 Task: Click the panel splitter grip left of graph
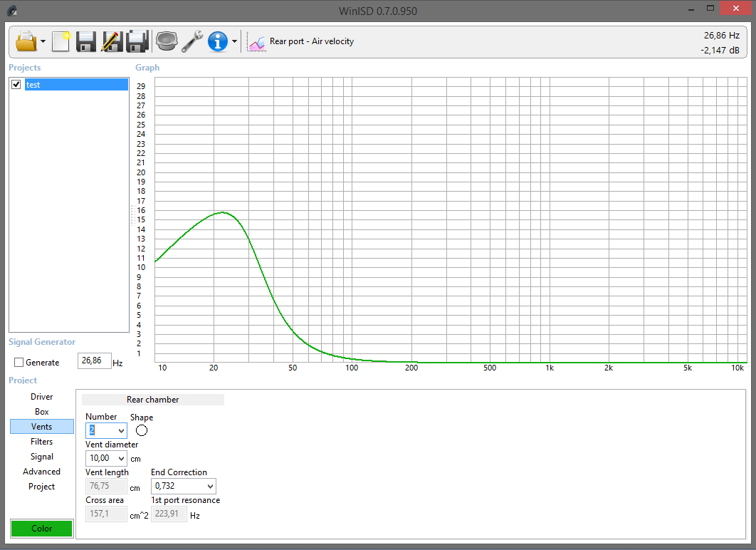click(132, 215)
